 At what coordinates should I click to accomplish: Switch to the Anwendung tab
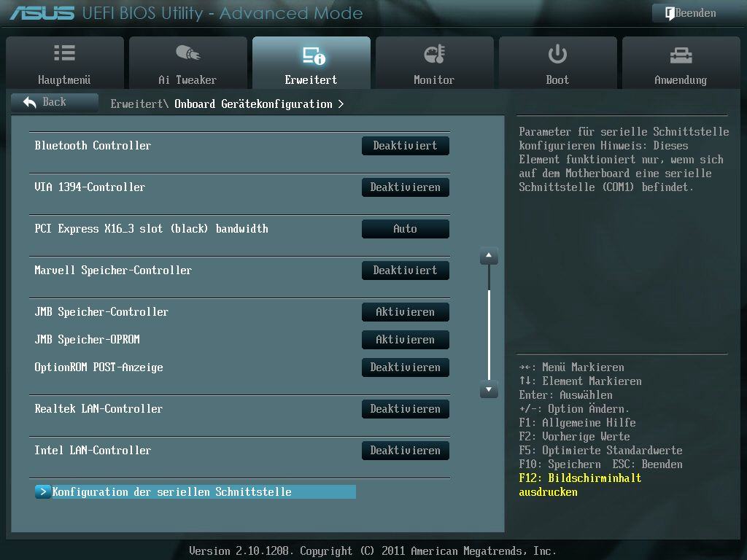681,63
